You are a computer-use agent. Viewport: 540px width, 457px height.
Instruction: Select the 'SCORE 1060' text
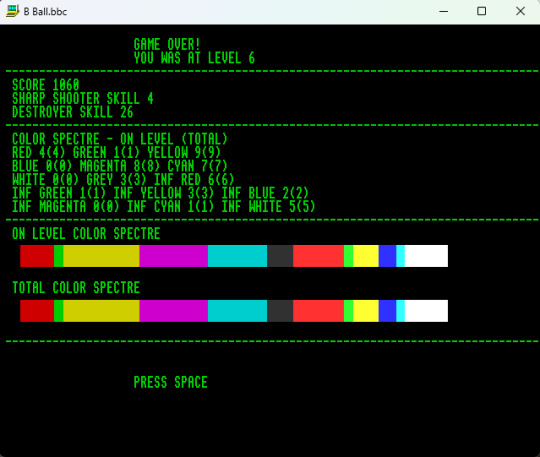pyautogui.click(x=46, y=85)
